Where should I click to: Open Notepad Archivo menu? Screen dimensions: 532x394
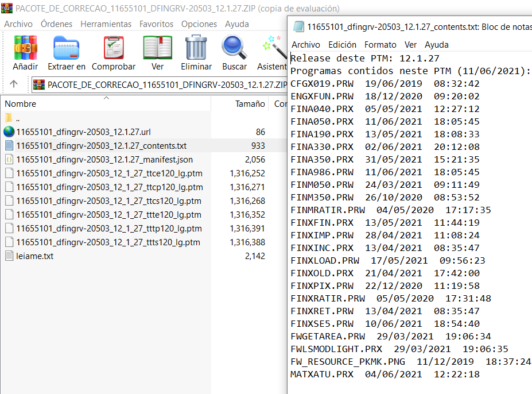(306, 45)
